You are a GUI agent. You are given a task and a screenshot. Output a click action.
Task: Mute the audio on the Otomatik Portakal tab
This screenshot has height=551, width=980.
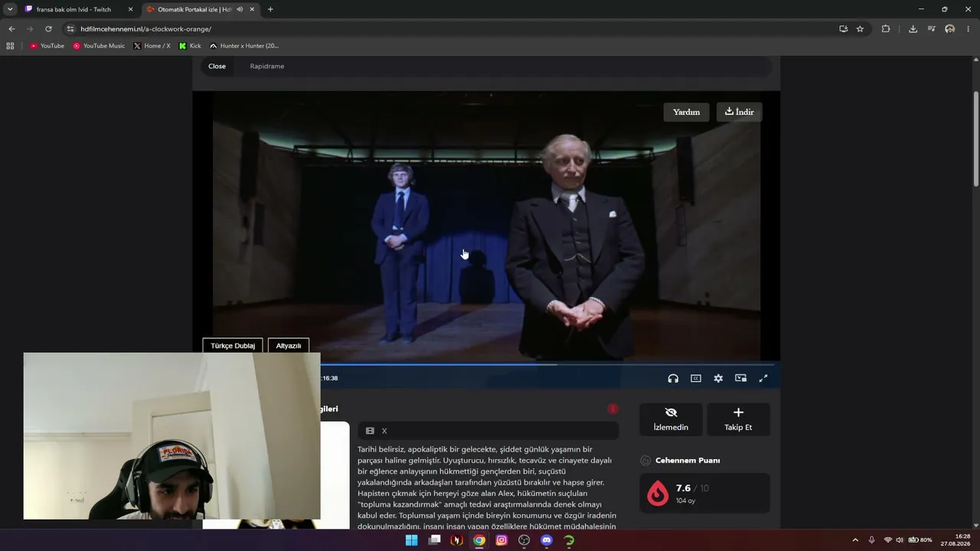coord(240,9)
